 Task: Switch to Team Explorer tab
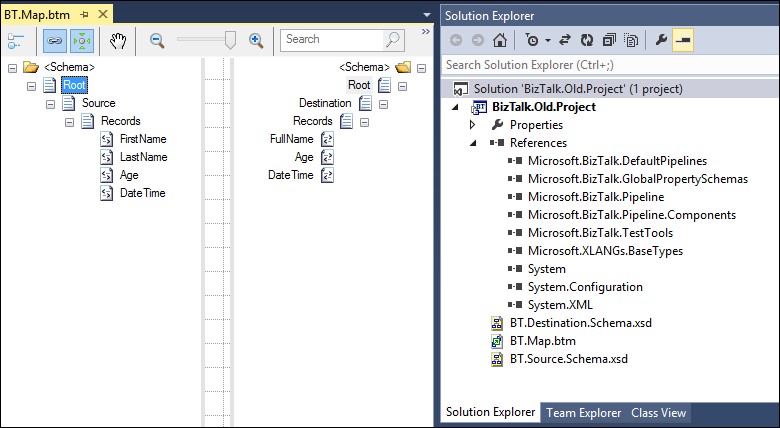(584, 413)
